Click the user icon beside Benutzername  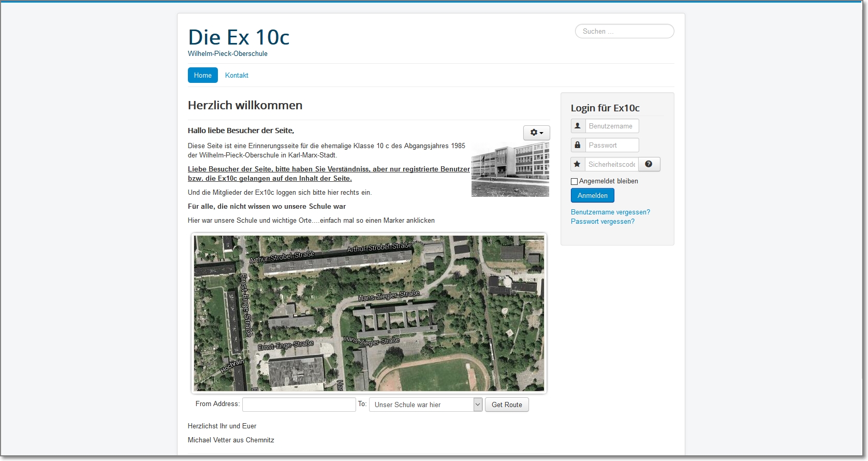578,126
